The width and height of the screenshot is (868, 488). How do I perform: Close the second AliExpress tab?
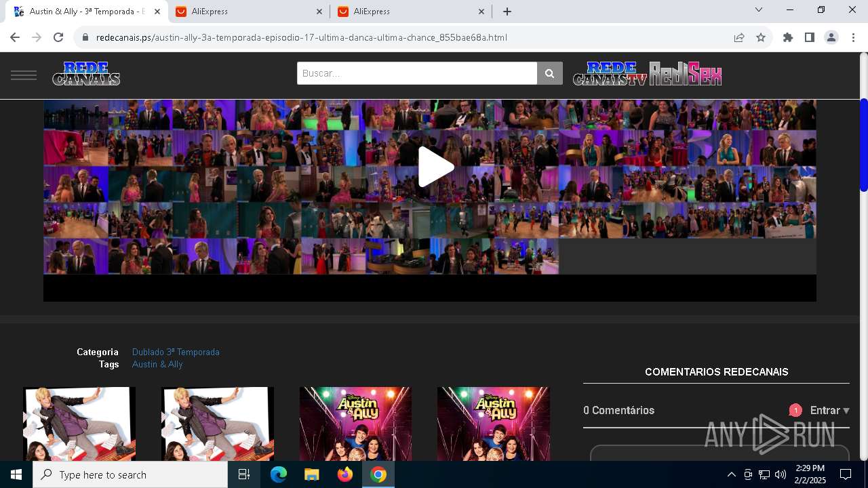[x=481, y=12]
